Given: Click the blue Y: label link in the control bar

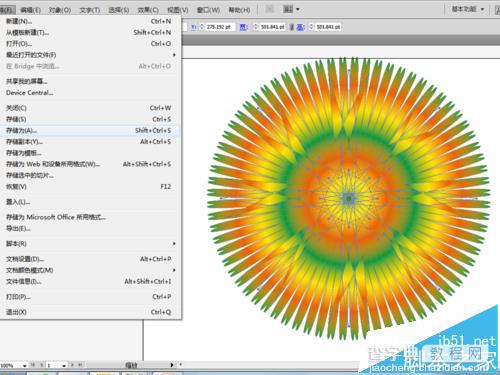Looking at the screenshot, I should 194,27.
